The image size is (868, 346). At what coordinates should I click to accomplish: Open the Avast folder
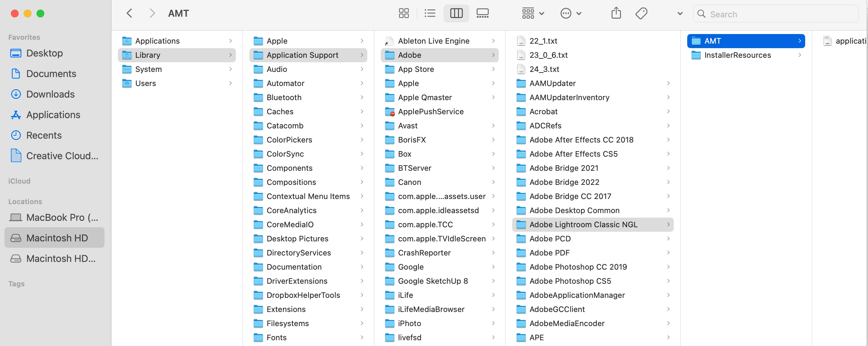pyautogui.click(x=439, y=126)
